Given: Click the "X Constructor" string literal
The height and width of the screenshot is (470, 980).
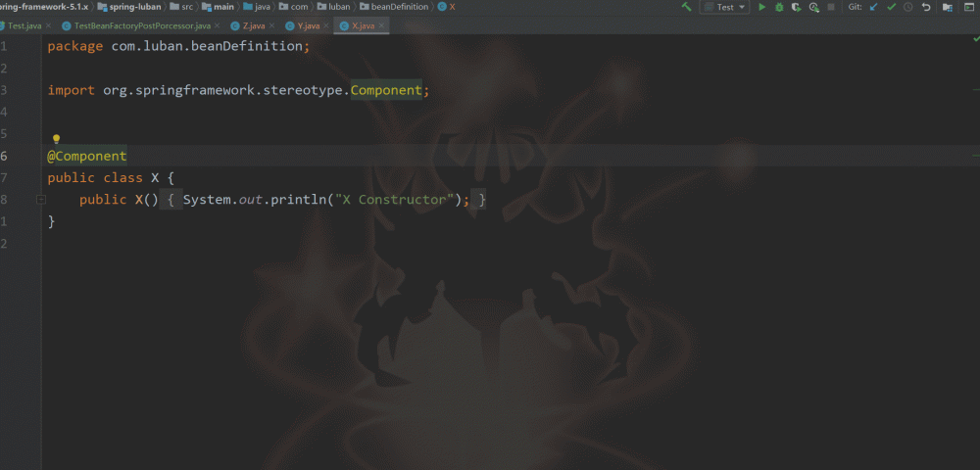Looking at the screenshot, I should [394, 200].
